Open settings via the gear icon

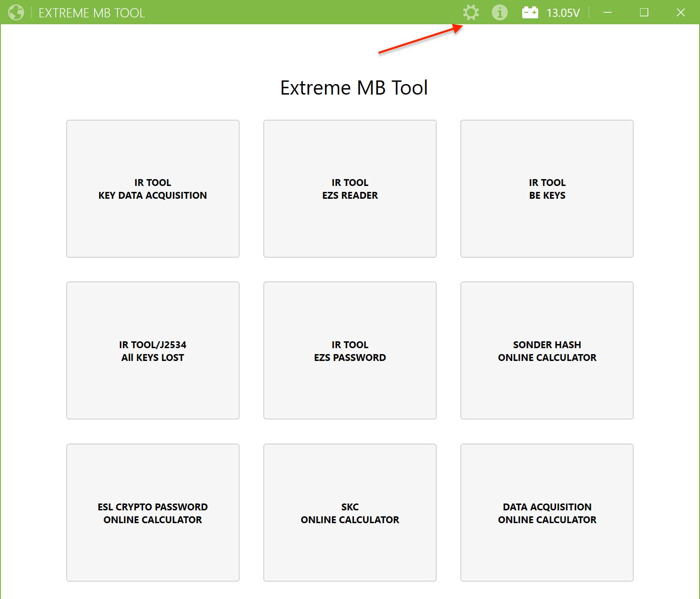click(470, 12)
